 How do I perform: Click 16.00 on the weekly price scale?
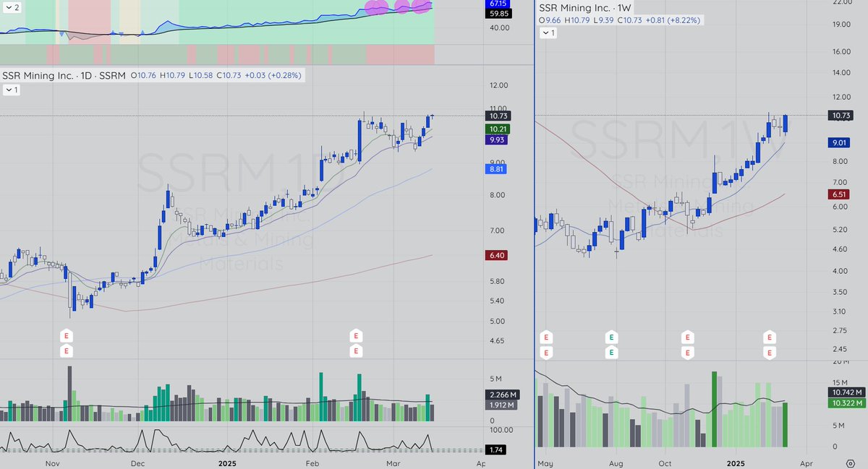click(x=841, y=51)
